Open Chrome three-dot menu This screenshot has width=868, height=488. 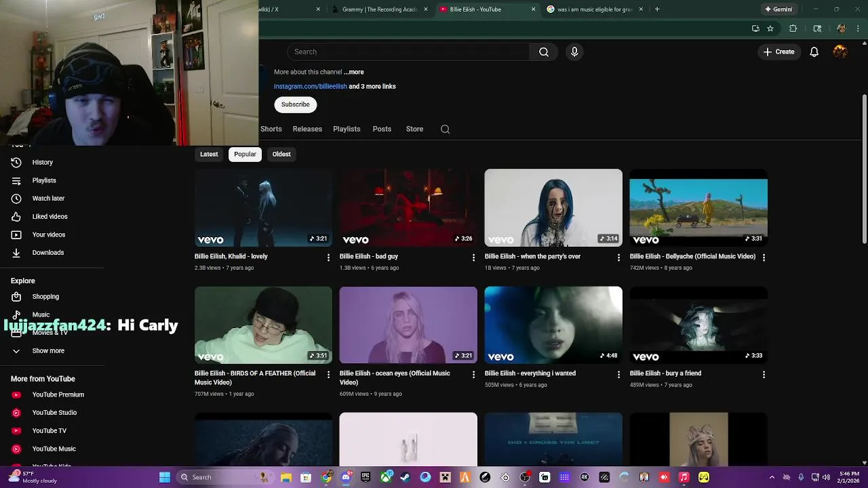click(x=859, y=28)
